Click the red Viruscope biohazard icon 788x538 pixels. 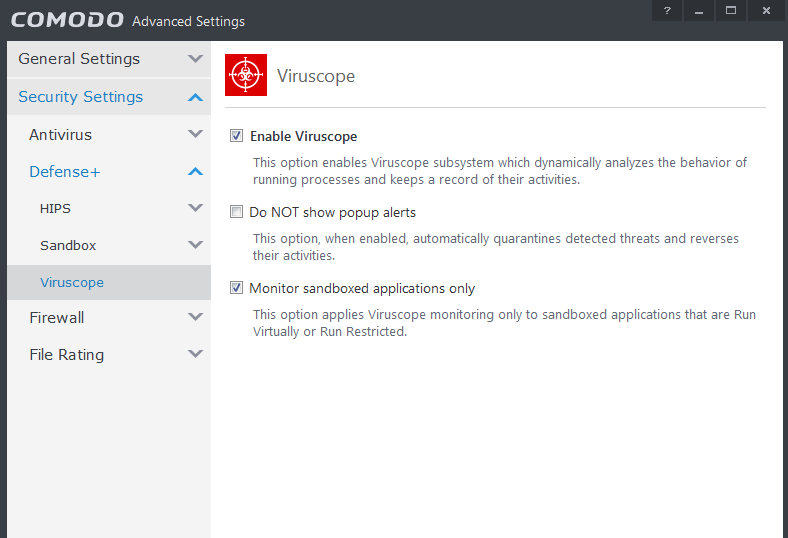click(246, 75)
